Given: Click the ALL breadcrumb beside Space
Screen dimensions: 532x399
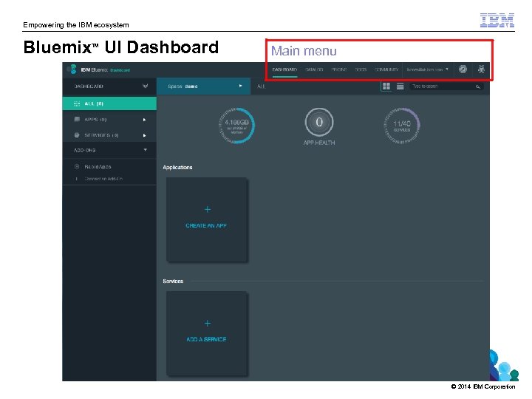Looking at the screenshot, I should (261, 86).
